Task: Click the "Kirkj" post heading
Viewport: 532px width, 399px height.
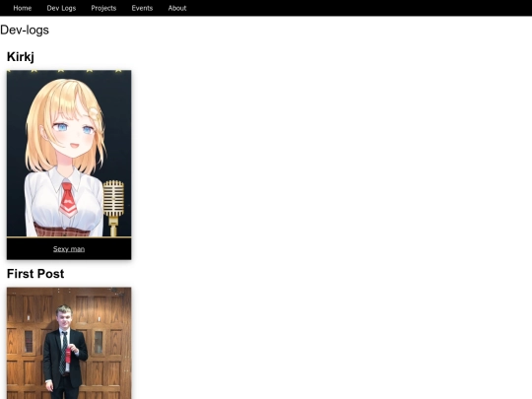Action: click(21, 57)
